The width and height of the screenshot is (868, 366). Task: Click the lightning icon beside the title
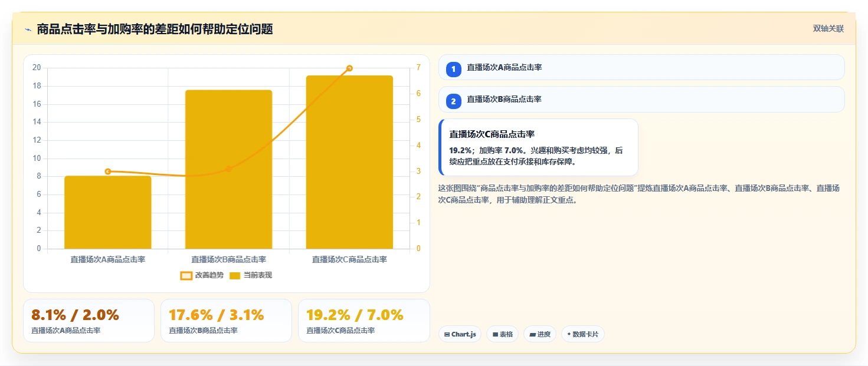pos(28,29)
